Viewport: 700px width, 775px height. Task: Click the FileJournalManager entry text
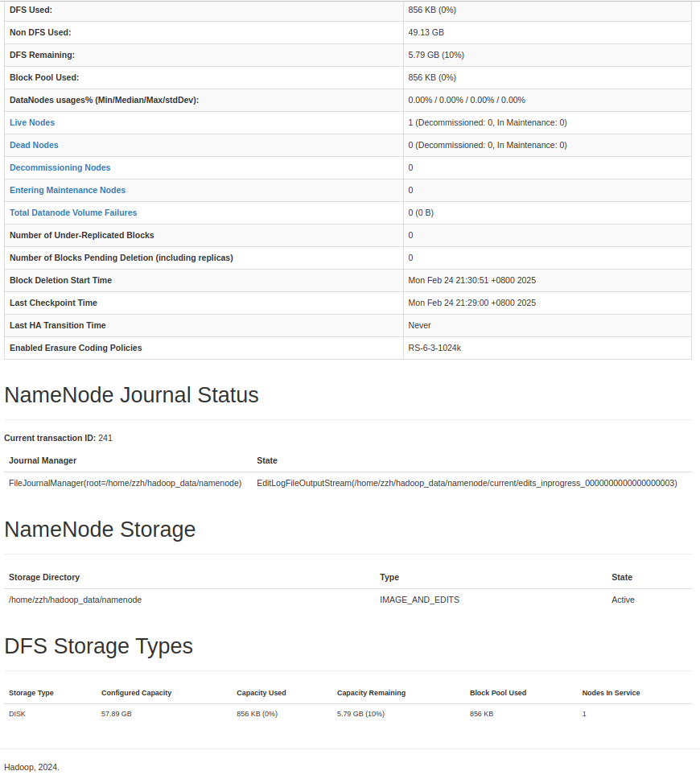tap(125, 483)
